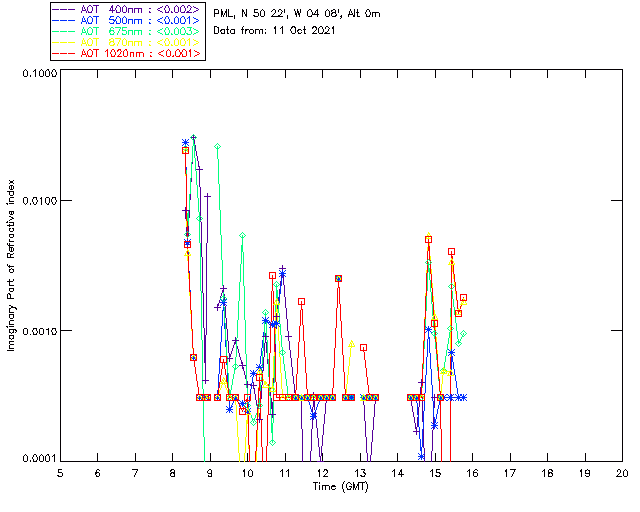The image size is (640, 512).
Task: Click the red square marker near 13.1 GMT
Action: (x=363, y=347)
